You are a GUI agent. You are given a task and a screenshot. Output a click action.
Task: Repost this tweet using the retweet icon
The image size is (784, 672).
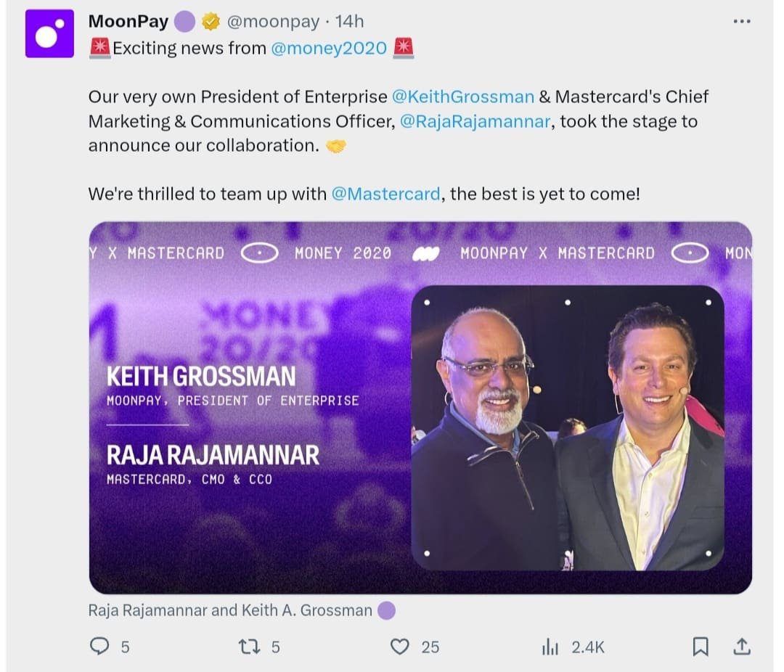249,646
